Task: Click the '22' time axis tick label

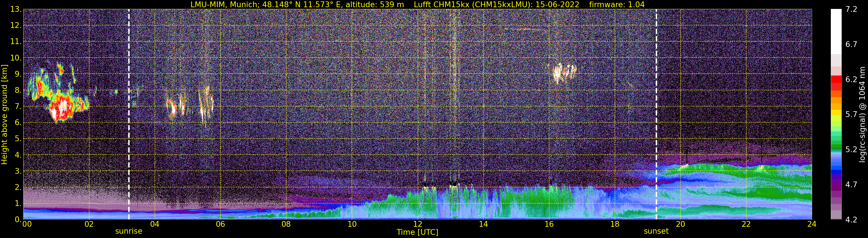Action: pyautogui.click(x=746, y=224)
